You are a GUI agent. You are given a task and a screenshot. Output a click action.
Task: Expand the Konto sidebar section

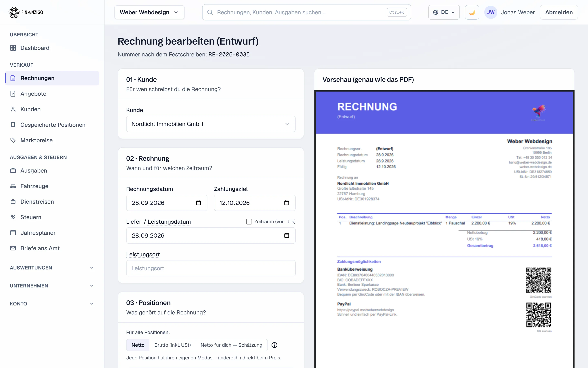[x=52, y=304]
